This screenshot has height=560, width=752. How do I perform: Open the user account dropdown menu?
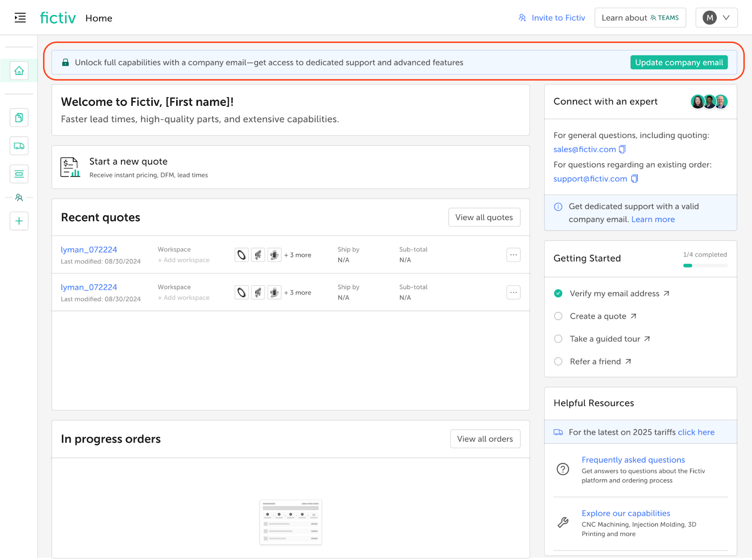pos(716,18)
